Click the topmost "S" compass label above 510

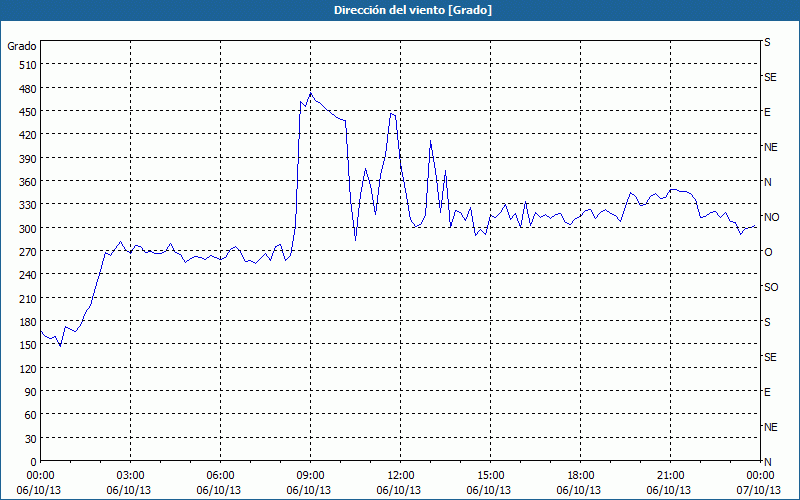767,42
